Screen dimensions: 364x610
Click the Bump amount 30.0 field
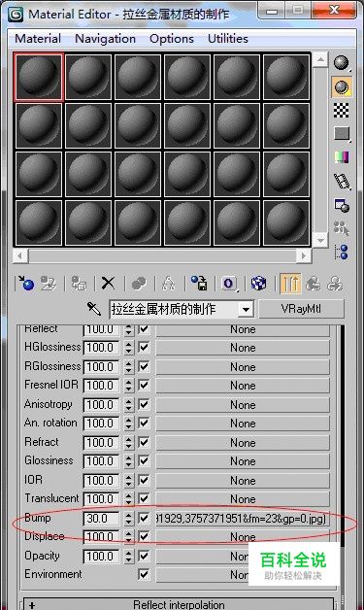point(101,518)
